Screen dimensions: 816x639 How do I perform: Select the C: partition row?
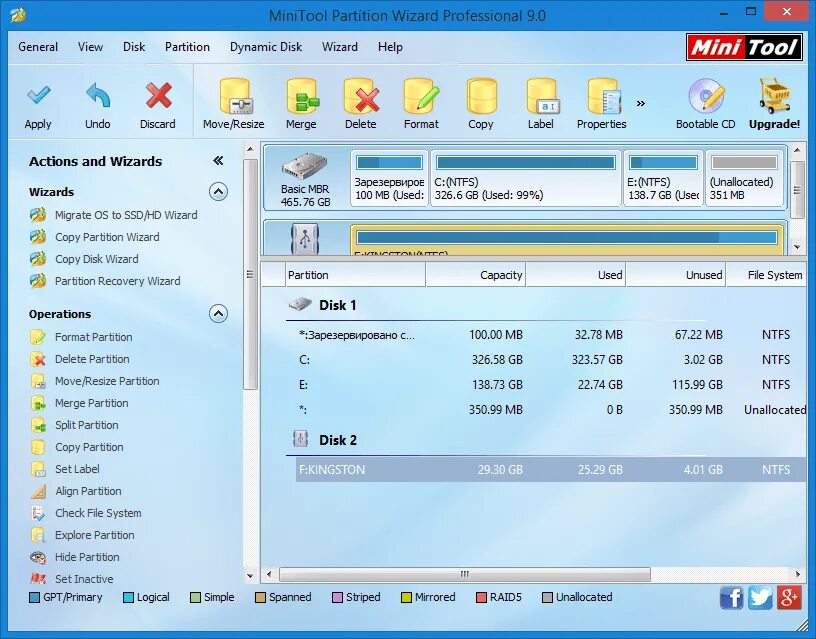[x=551, y=360]
